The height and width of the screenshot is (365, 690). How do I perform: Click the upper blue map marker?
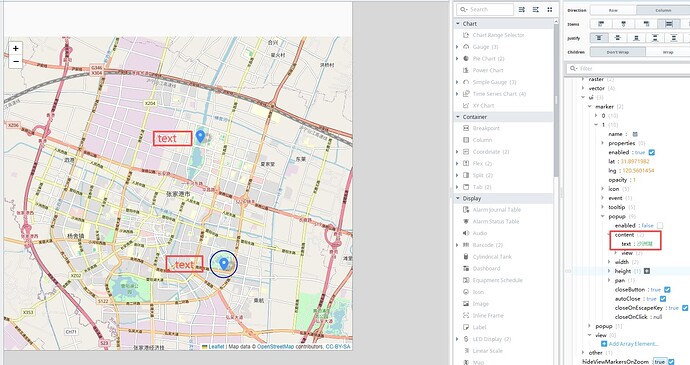click(x=200, y=136)
